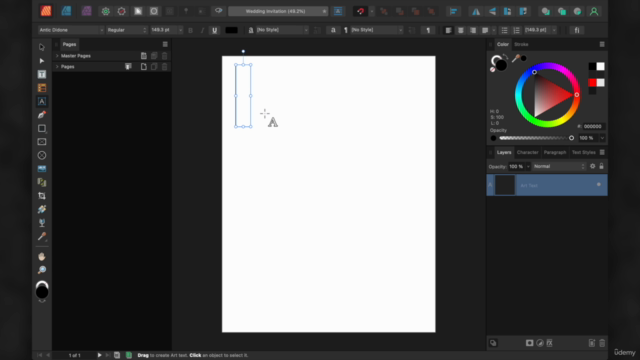Open the Normal blend mode dropdown
This screenshot has height=360, width=640.
point(559,167)
